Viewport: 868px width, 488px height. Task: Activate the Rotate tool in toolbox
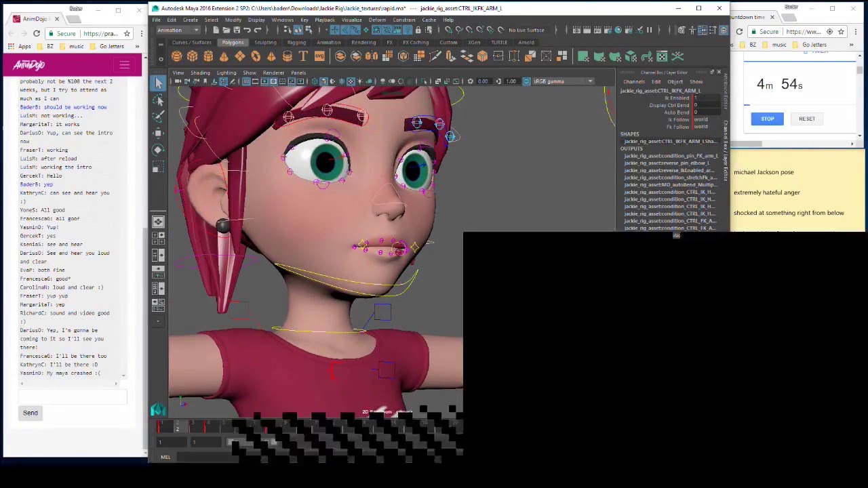coord(158,150)
